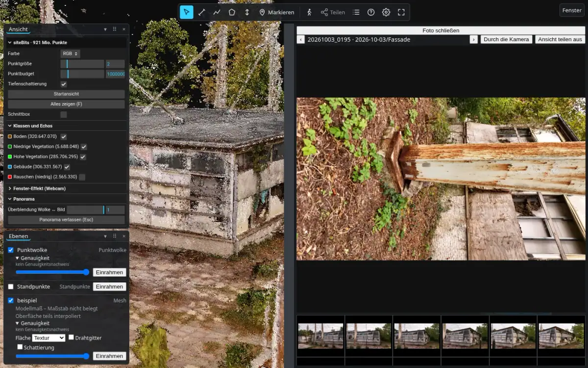Activate the distance measurement tool
The height and width of the screenshot is (368, 588).
pos(201,12)
